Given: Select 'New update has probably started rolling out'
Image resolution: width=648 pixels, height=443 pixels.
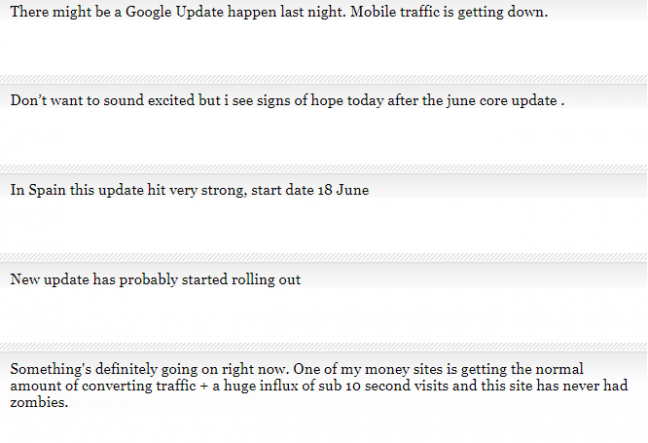Looking at the screenshot, I should [155, 279].
